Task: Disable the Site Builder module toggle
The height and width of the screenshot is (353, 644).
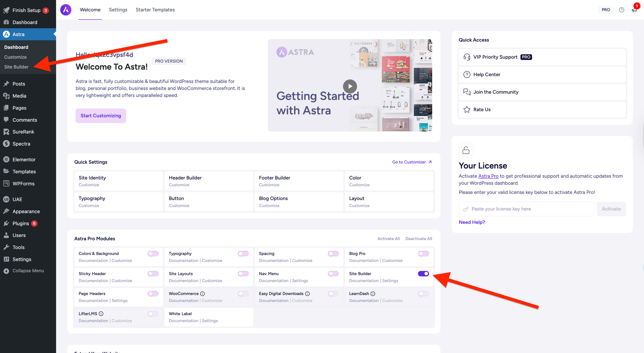Action: pos(423,274)
